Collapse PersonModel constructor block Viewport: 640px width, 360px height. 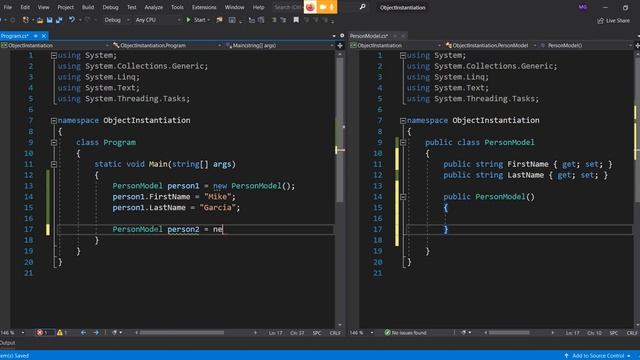pyautogui.click(x=402, y=197)
